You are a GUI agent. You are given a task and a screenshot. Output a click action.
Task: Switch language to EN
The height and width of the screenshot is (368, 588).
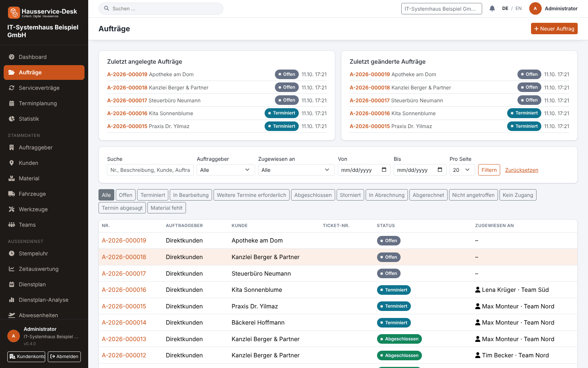coord(519,8)
